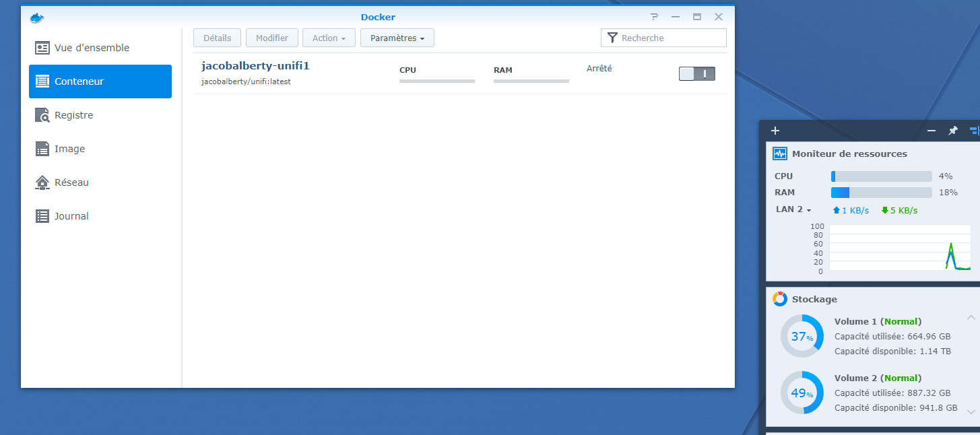Click the Volume 1 37% usage ring
Screen dimensions: 980x435
pos(802,336)
